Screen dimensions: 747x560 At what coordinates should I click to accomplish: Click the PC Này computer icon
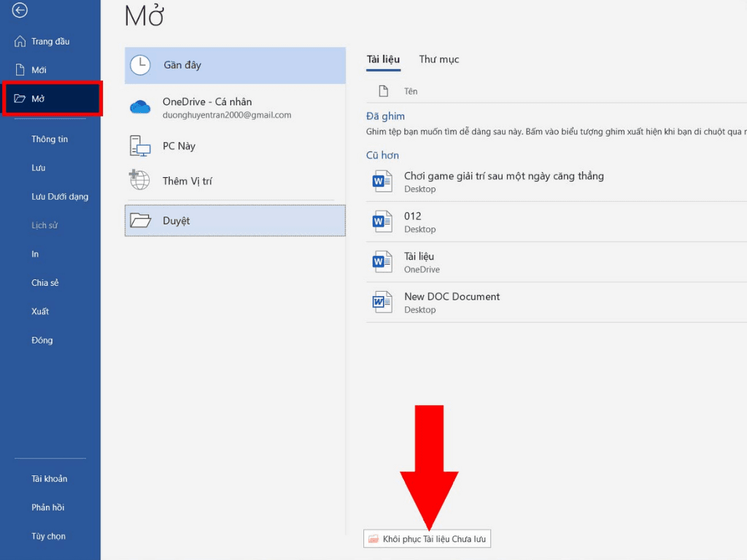(x=140, y=146)
